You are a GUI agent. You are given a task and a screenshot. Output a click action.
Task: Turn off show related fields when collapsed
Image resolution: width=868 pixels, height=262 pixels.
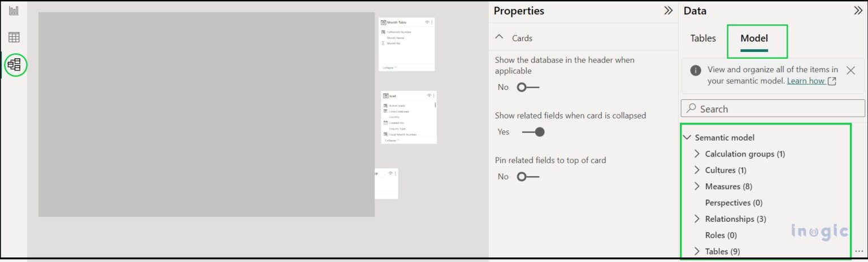pos(532,132)
